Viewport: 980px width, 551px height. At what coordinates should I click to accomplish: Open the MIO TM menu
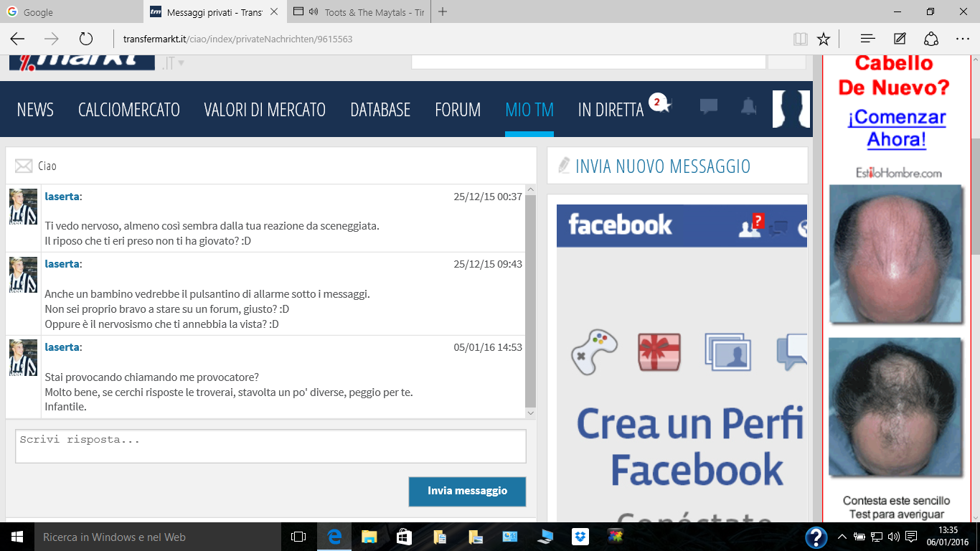click(529, 110)
